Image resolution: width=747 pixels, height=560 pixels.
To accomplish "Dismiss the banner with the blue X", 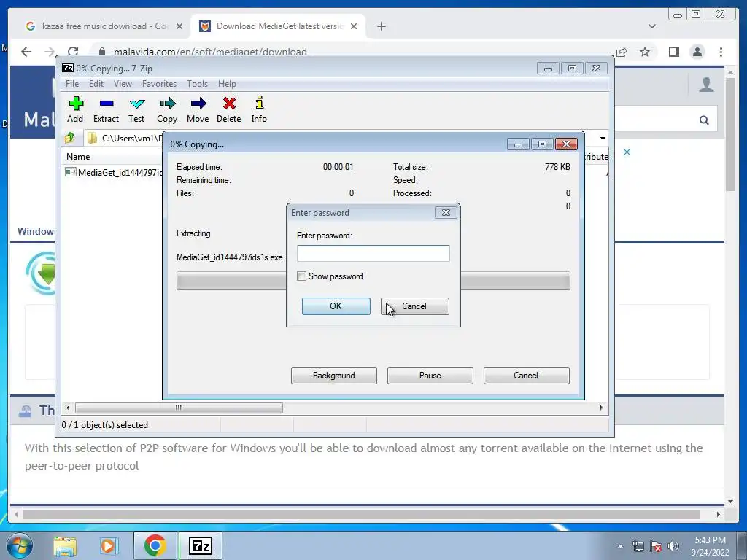I will click(627, 152).
